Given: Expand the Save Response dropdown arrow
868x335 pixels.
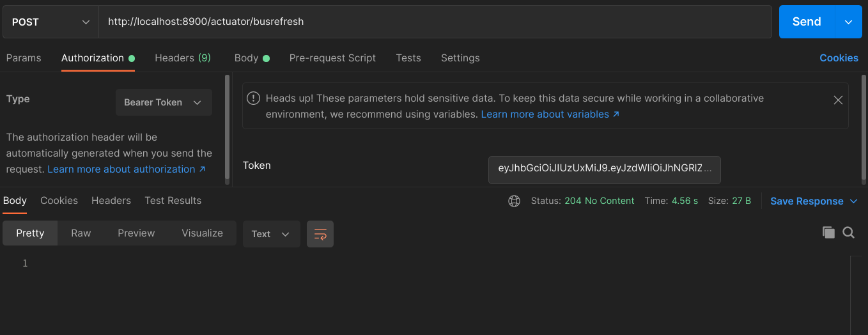Looking at the screenshot, I should tap(853, 201).
